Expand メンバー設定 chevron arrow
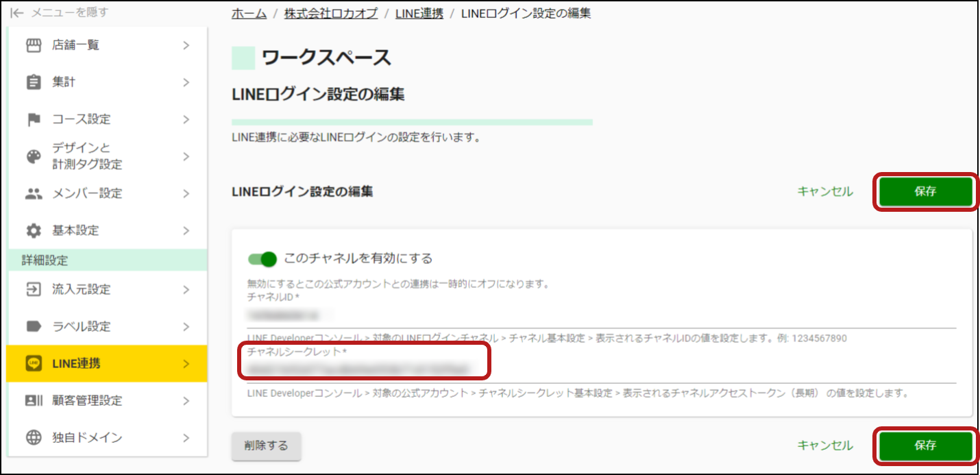 coord(186,193)
